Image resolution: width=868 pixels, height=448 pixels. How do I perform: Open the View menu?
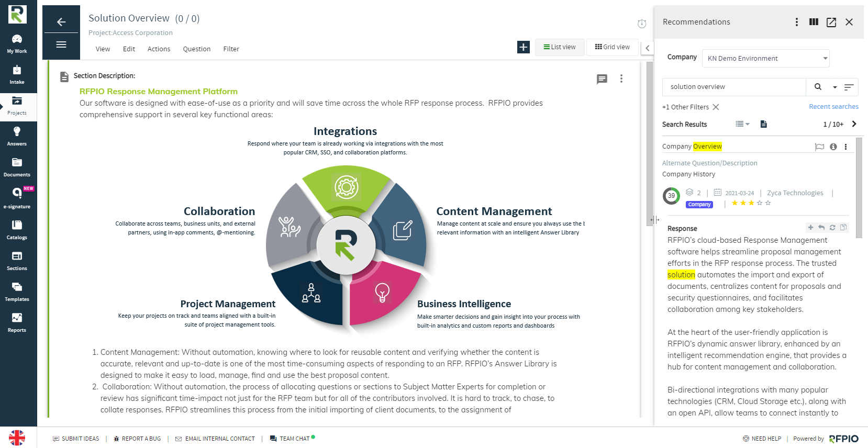[103, 49]
